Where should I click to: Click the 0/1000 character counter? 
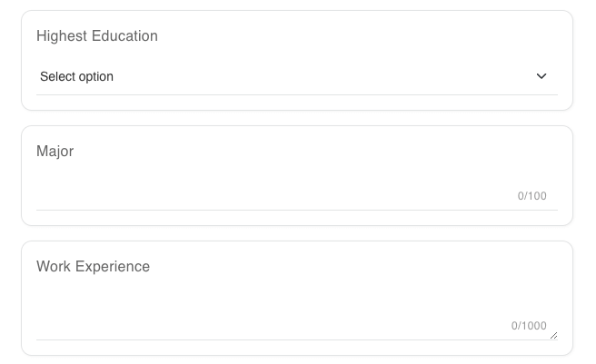click(x=529, y=326)
